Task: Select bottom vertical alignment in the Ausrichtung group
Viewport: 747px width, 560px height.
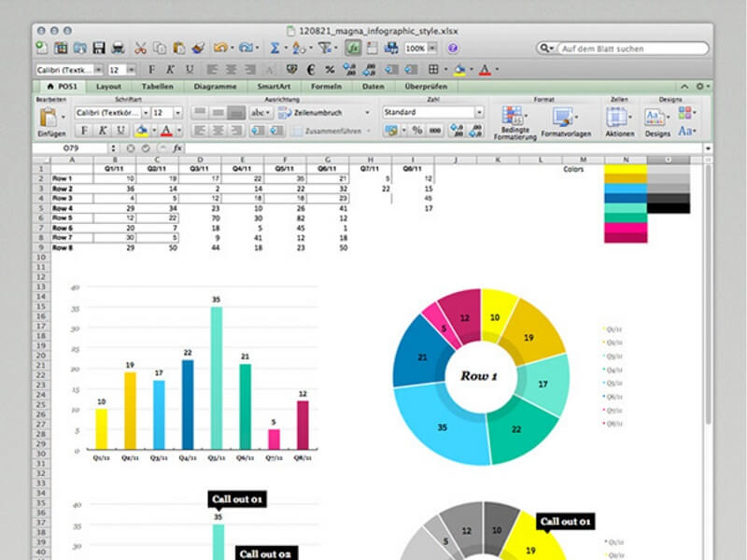Action: 236,112
